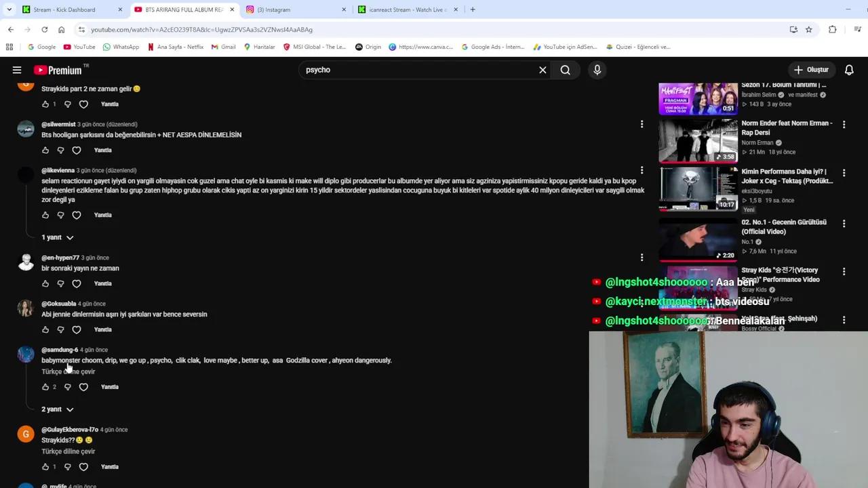Heart the @GulayEkberova-l7o comment

(x=83, y=467)
